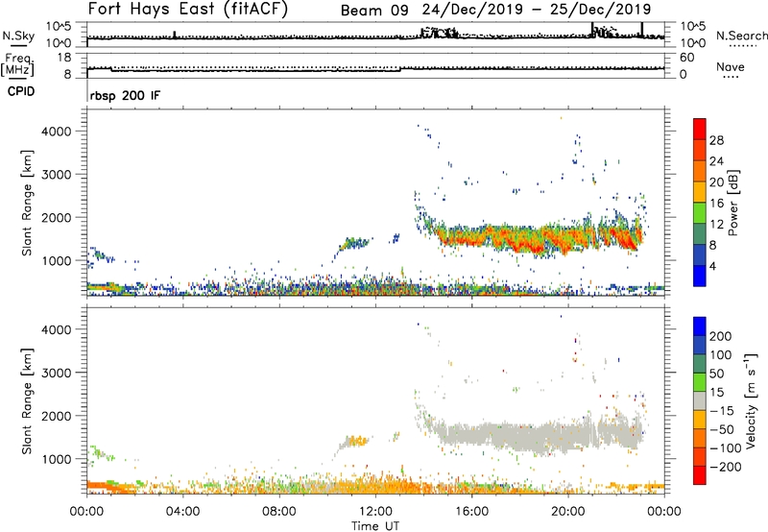Click the strong orange backscatter band in power panel
The height and width of the screenshot is (532, 768).
(x=539, y=238)
